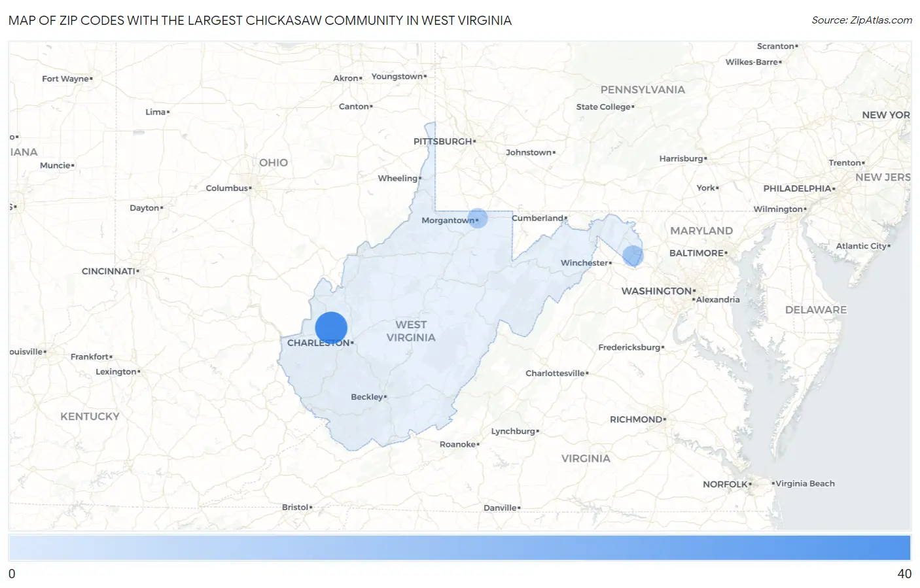Screen dimensions: 920x588
Task: Click the Wheeling city label
Action: 398,178
